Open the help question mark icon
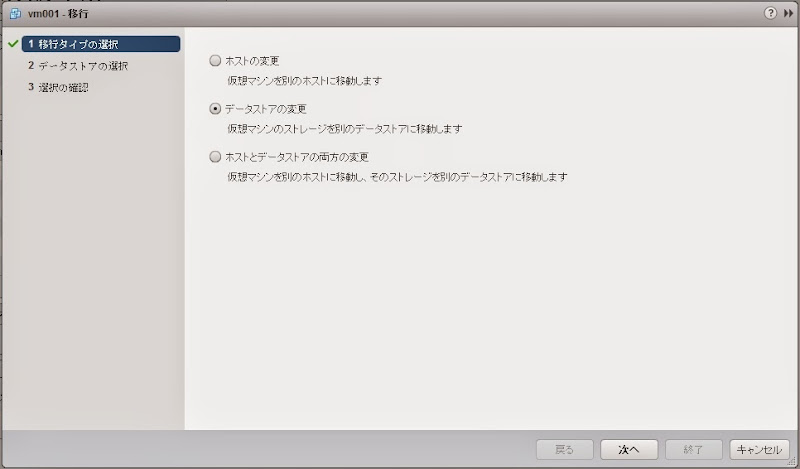The width and height of the screenshot is (800, 469). click(x=770, y=13)
